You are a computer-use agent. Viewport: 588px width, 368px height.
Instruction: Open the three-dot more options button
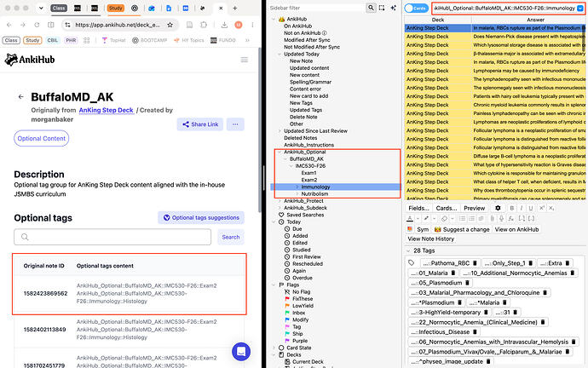tap(235, 124)
